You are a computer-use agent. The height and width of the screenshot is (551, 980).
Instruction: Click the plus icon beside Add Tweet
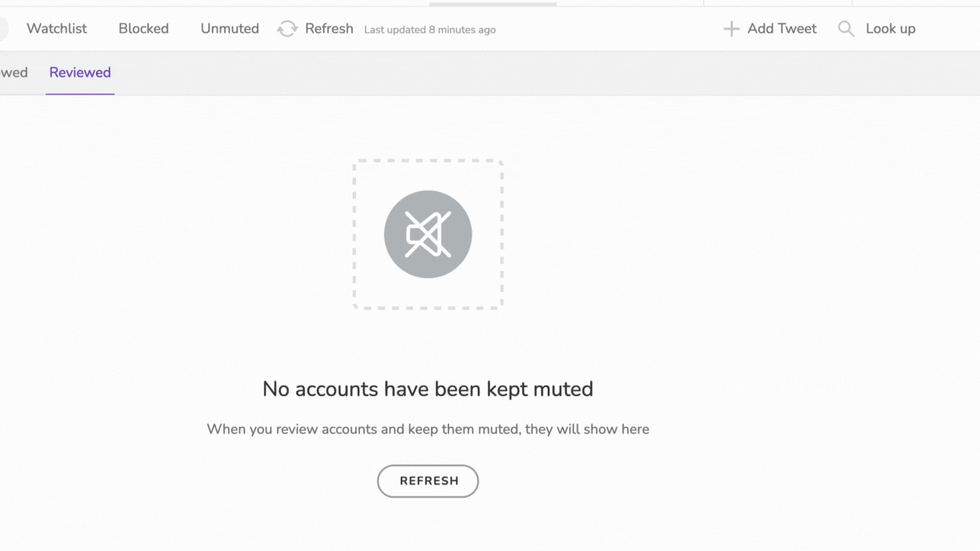pos(731,29)
